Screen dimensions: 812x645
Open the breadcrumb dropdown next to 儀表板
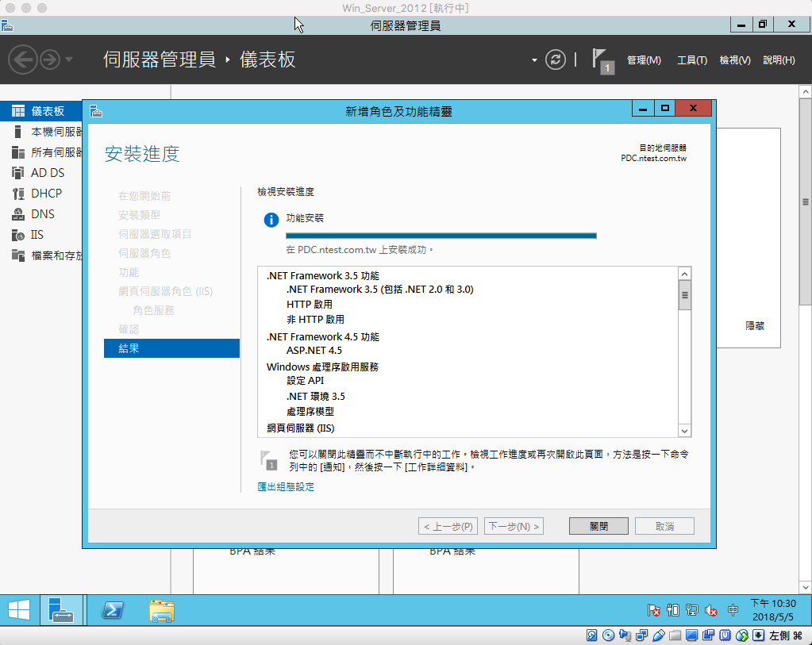coord(535,60)
